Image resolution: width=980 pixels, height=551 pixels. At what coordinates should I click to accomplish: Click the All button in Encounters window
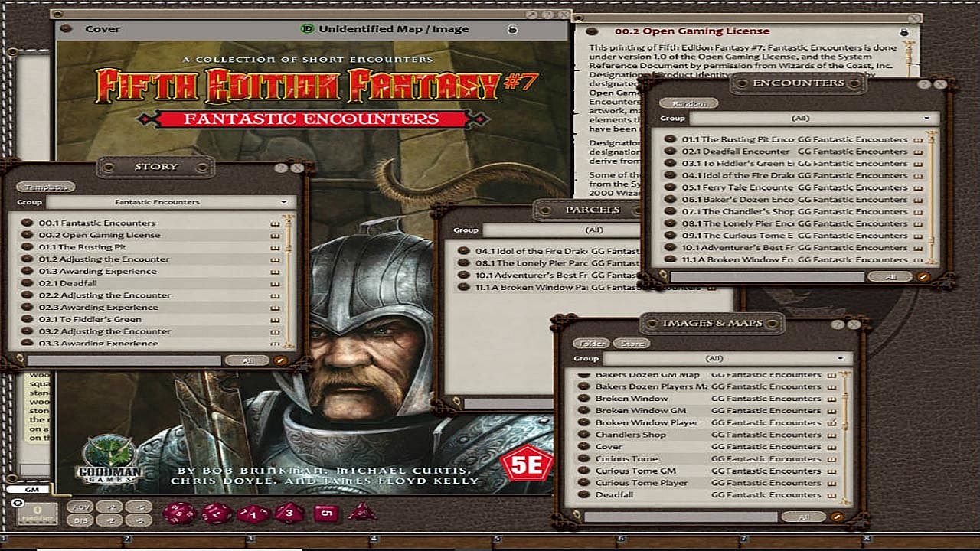(890, 277)
